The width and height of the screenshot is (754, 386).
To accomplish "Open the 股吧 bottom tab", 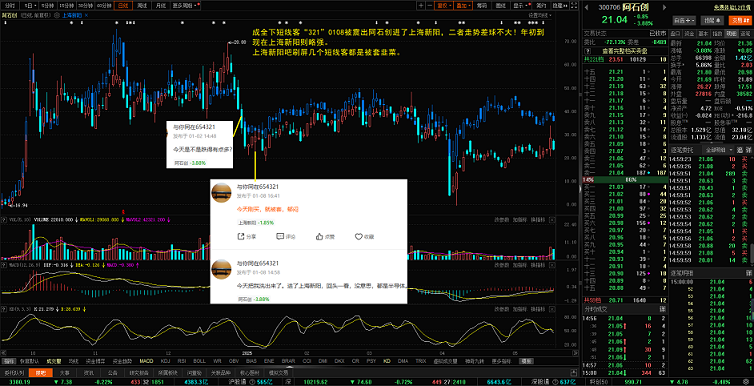I will point(40,373).
